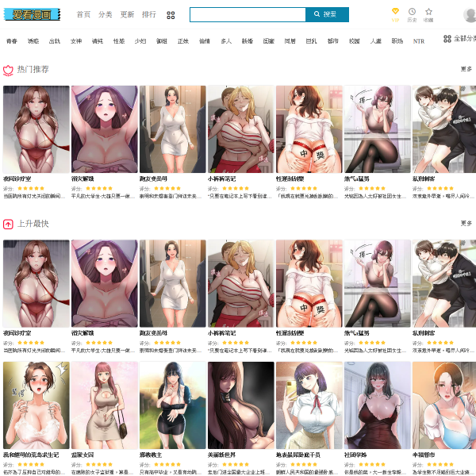The height and width of the screenshot is (476, 476).
Task: Open the 排行 rankings page
Action: coord(149,15)
